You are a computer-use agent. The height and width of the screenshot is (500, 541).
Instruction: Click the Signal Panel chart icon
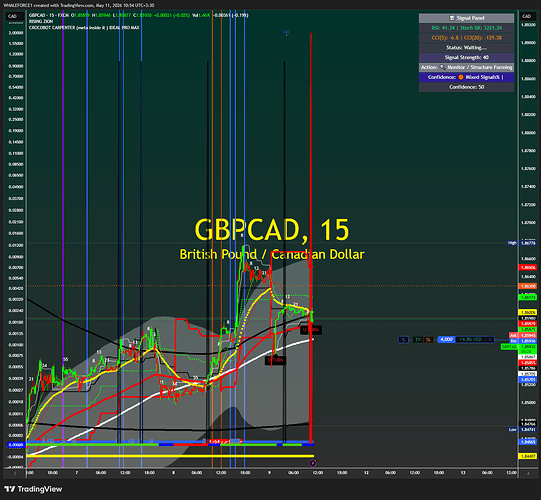[452, 18]
